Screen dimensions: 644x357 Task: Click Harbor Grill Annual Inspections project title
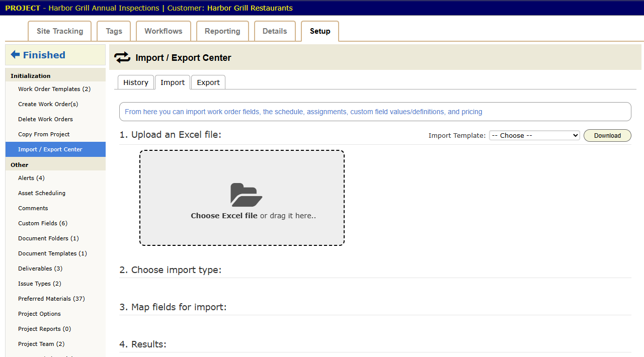pos(104,8)
